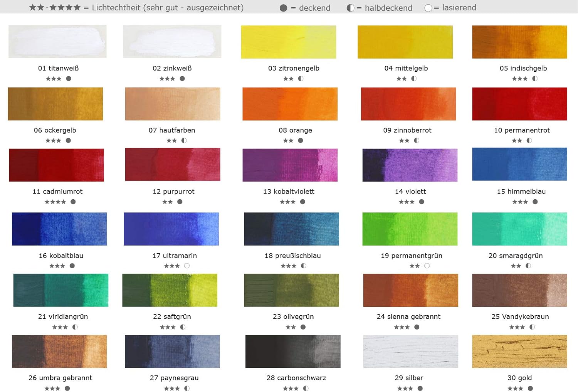This screenshot has width=578, height=392.
Task: Click the '07 hautfarben' label
Action: tap(172, 130)
